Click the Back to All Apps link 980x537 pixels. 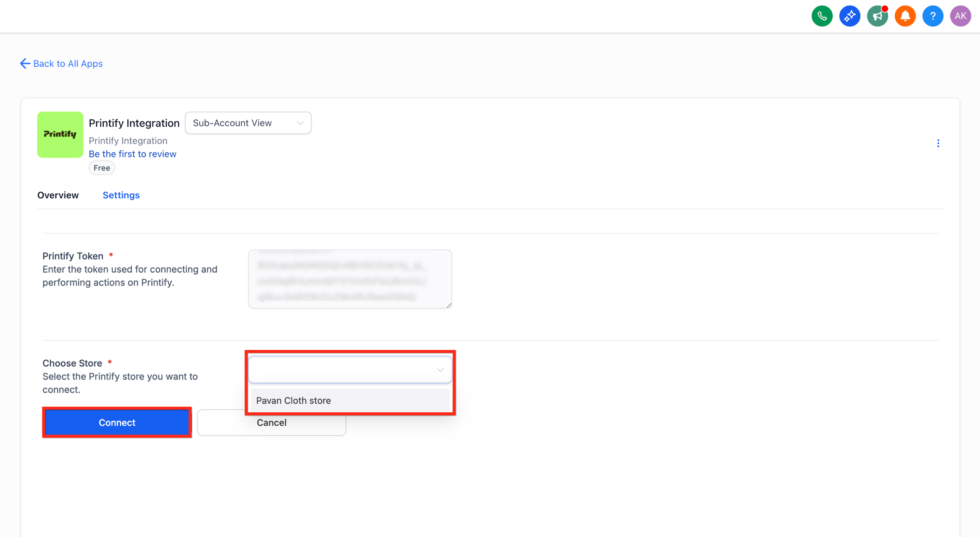(x=68, y=64)
